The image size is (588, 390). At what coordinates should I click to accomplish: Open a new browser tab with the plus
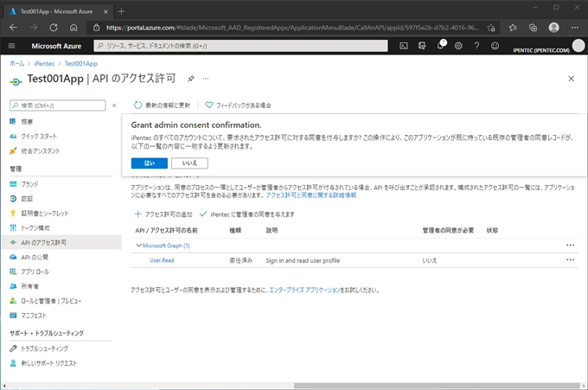click(x=121, y=11)
